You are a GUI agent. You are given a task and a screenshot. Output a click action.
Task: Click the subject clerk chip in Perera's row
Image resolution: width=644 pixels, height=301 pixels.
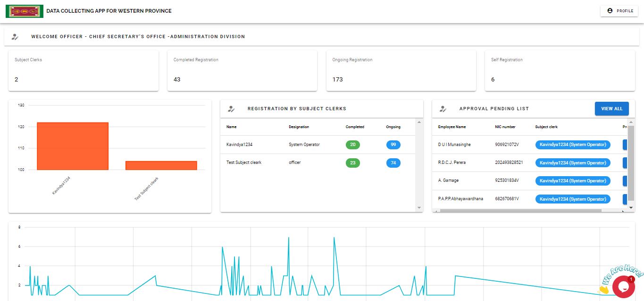(573, 163)
